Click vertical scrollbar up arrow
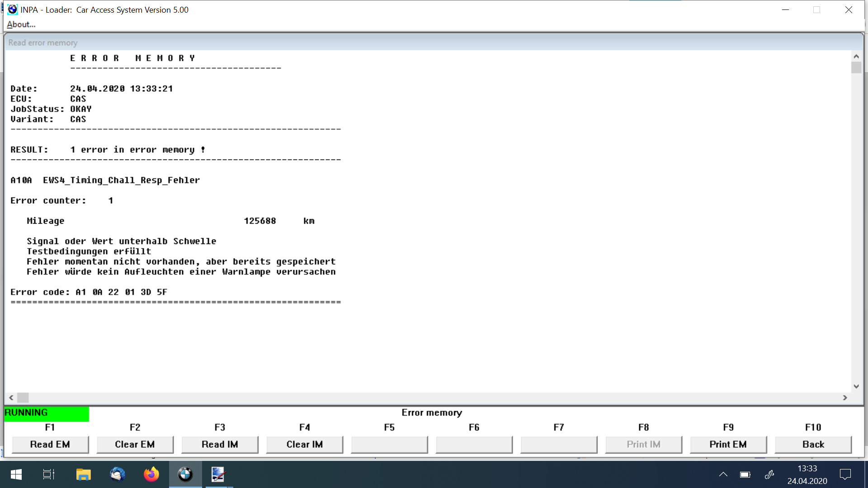The width and height of the screenshot is (868, 488). point(856,56)
